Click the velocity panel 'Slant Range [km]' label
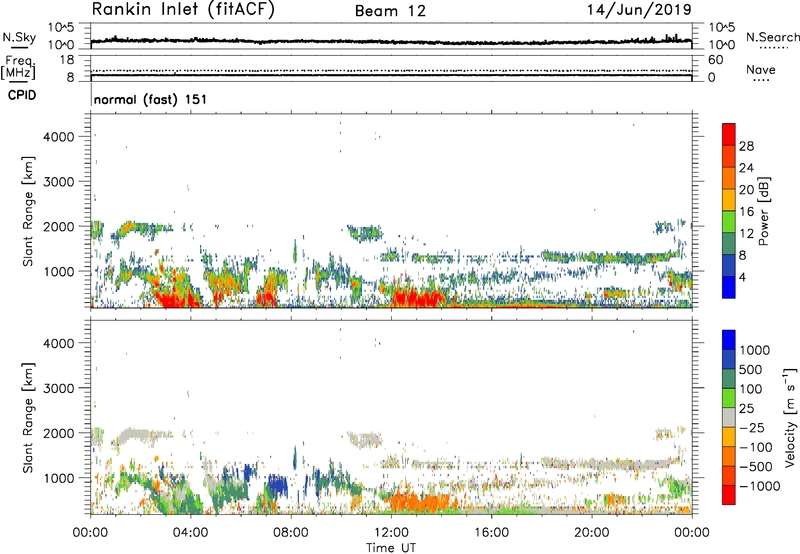The height and width of the screenshot is (554, 800). (x=28, y=418)
